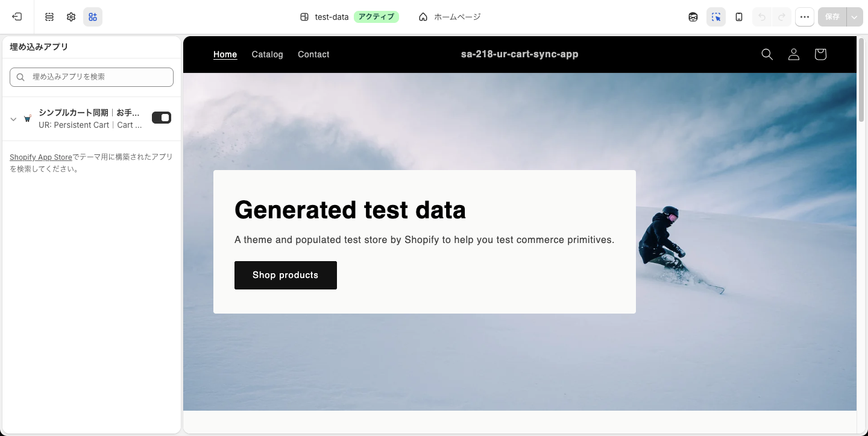This screenshot has height=436, width=868.
Task: Open the three-dot more actions menu
Action: point(805,17)
